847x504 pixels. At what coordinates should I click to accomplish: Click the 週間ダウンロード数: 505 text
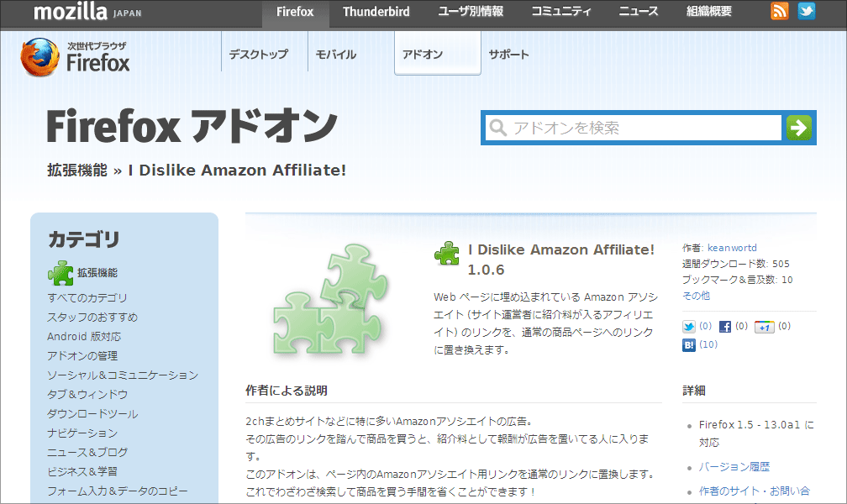tap(736, 264)
